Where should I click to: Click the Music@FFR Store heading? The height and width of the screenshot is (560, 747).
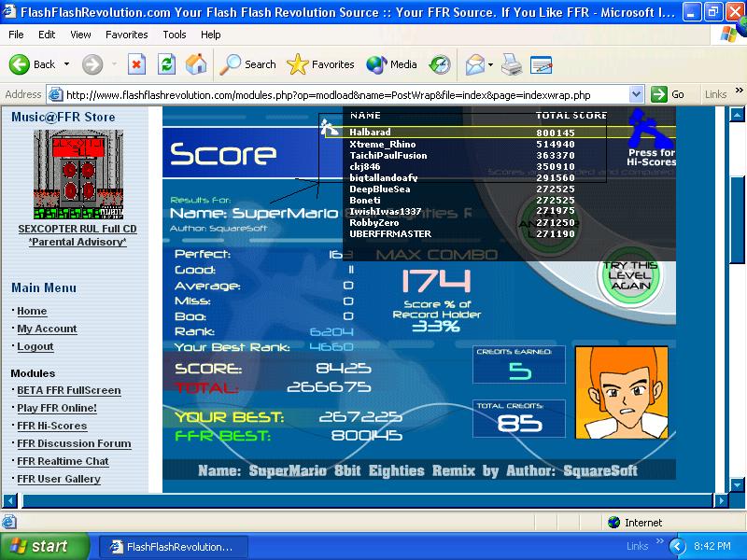[63, 117]
